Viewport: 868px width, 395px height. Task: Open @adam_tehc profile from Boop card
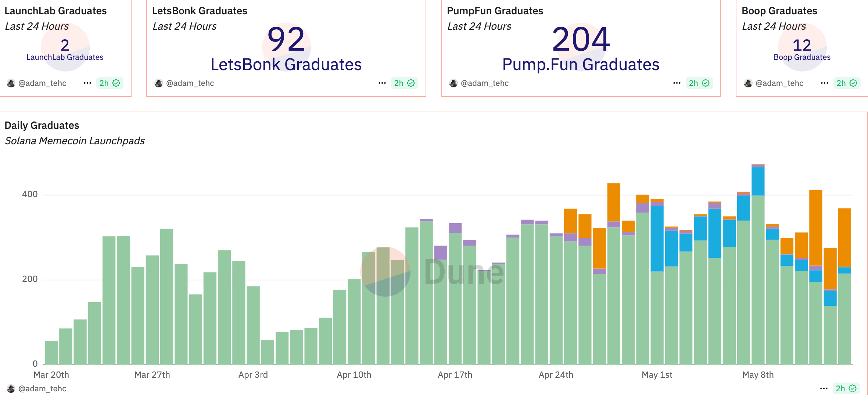tap(779, 83)
